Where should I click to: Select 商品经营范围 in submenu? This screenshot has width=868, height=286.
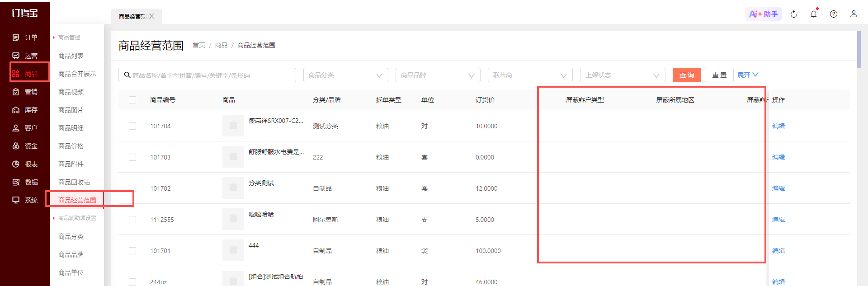(x=77, y=200)
